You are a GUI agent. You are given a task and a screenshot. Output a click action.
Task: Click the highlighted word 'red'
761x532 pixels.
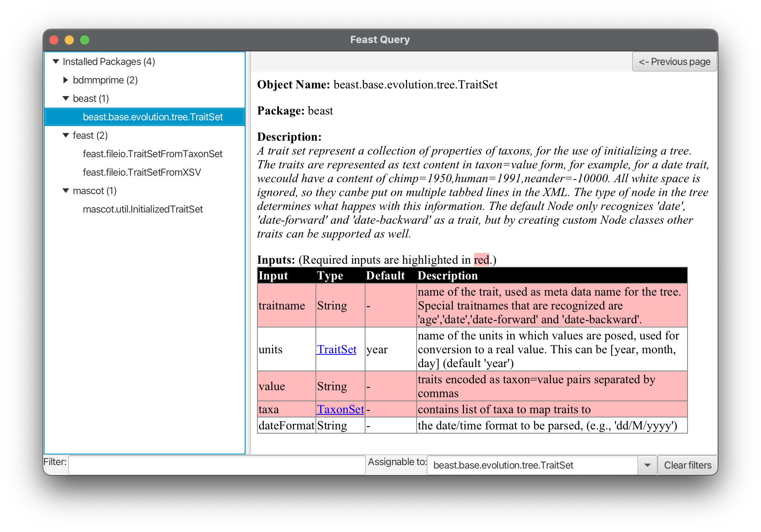click(x=481, y=260)
